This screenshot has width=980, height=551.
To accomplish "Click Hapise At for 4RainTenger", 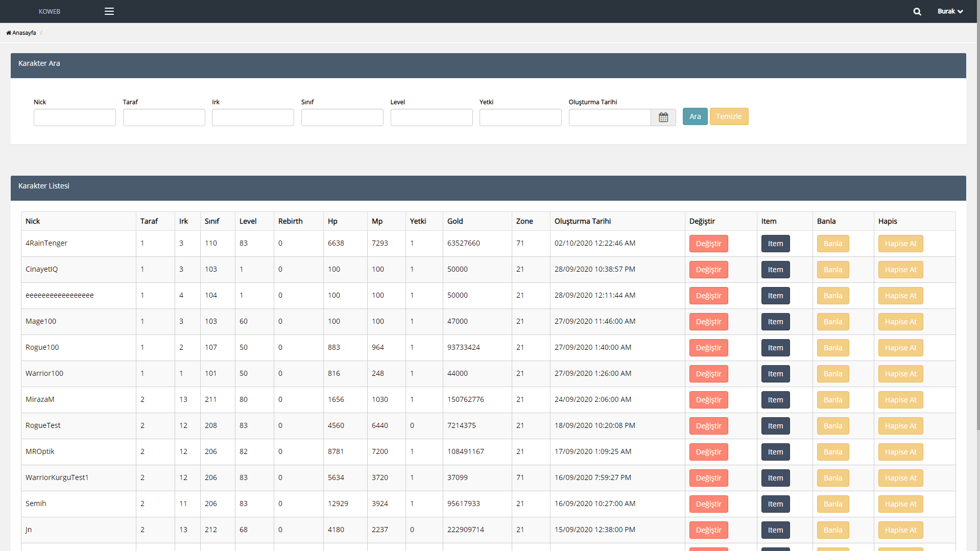I will tap(900, 244).
